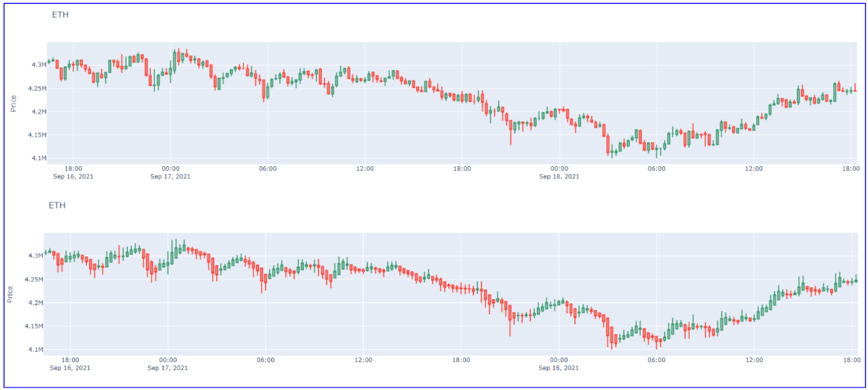Click the Sep 17, 2021 date label on upper chart
This screenshot has height=390, width=868.
point(170,177)
